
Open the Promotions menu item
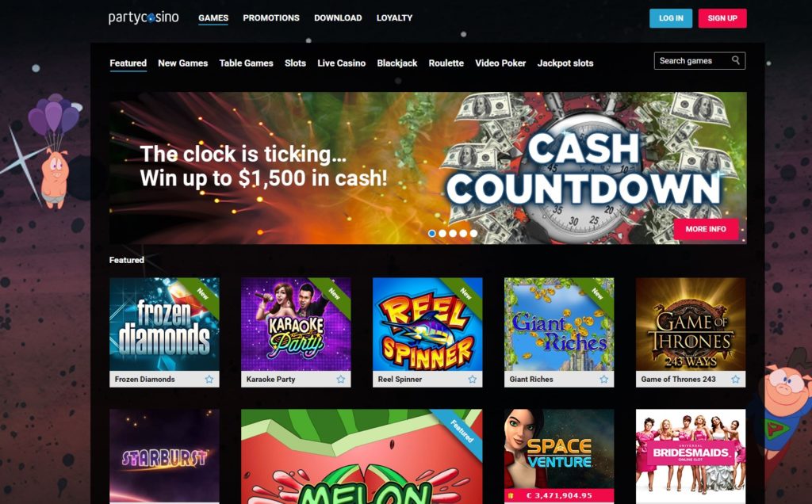271,17
